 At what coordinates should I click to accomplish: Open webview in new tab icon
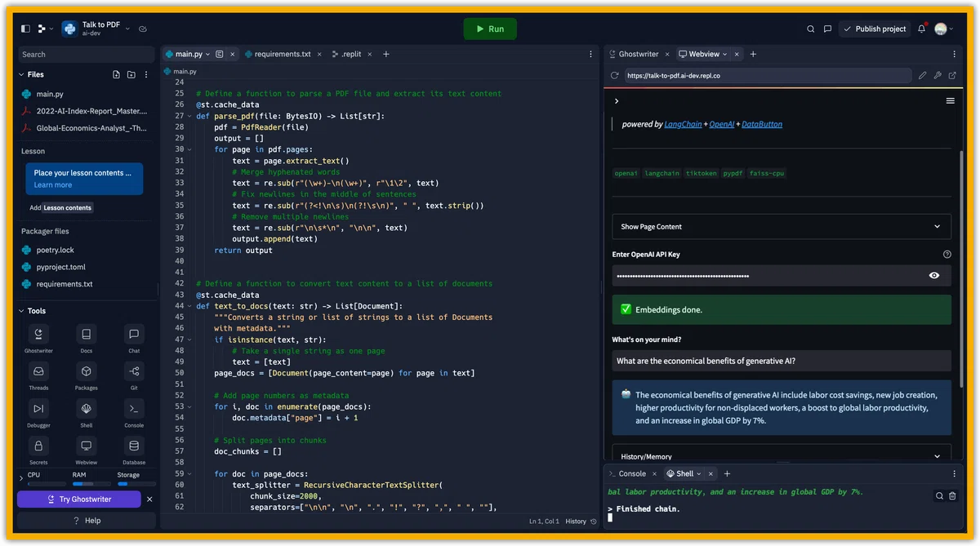point(953,76)
